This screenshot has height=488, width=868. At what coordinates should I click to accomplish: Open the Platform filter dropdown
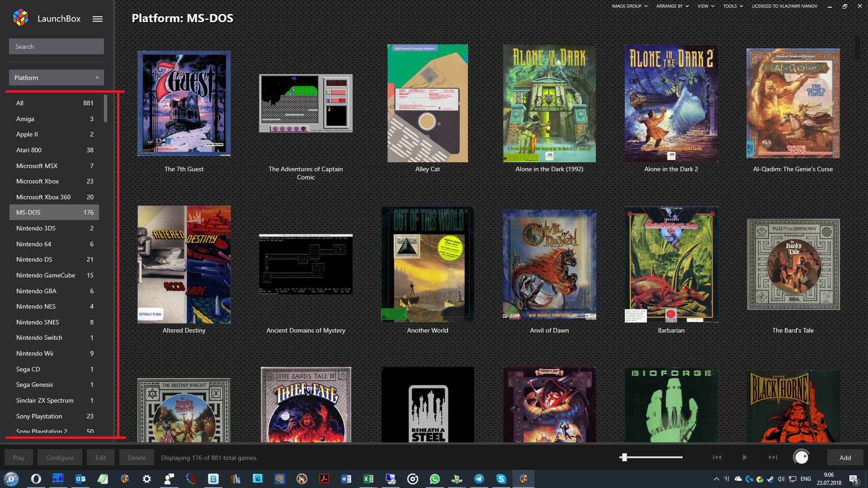pyautogui.click(x=57, y=78)
